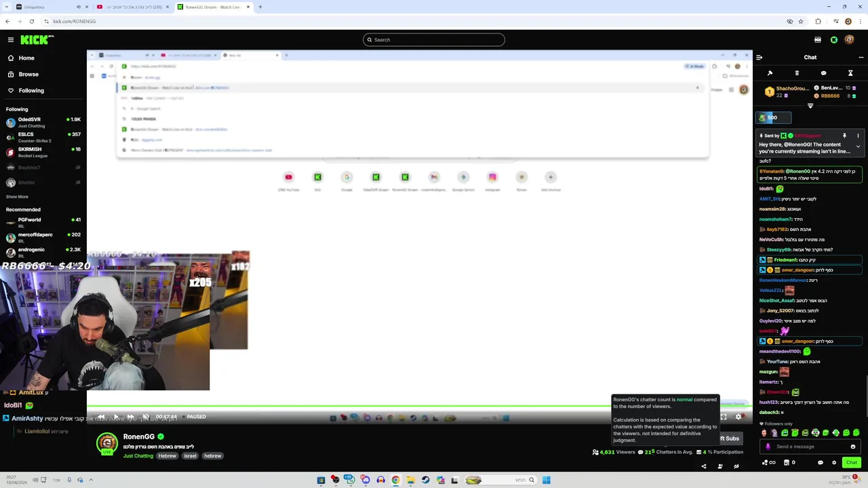Screen dimensions: 868x488
Task: Open Chrome from the taskbar
Action: 395,480
